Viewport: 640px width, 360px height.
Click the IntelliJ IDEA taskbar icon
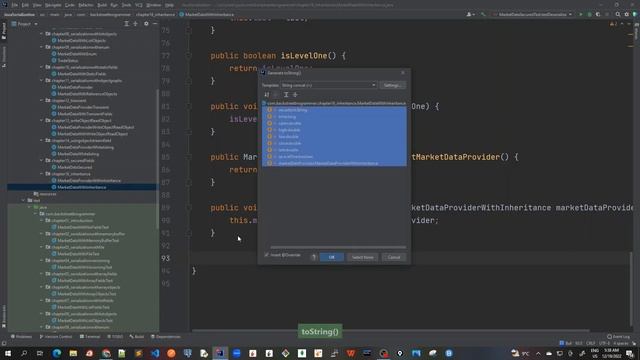[220, 353]
